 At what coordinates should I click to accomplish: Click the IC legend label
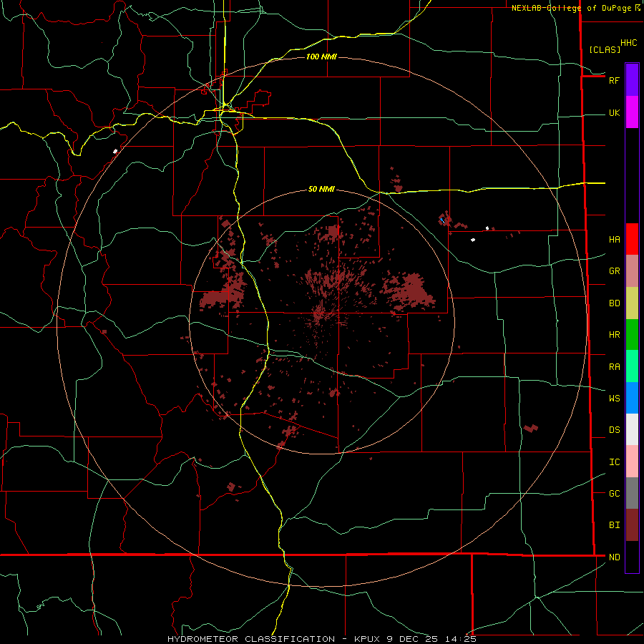[615, 462]
